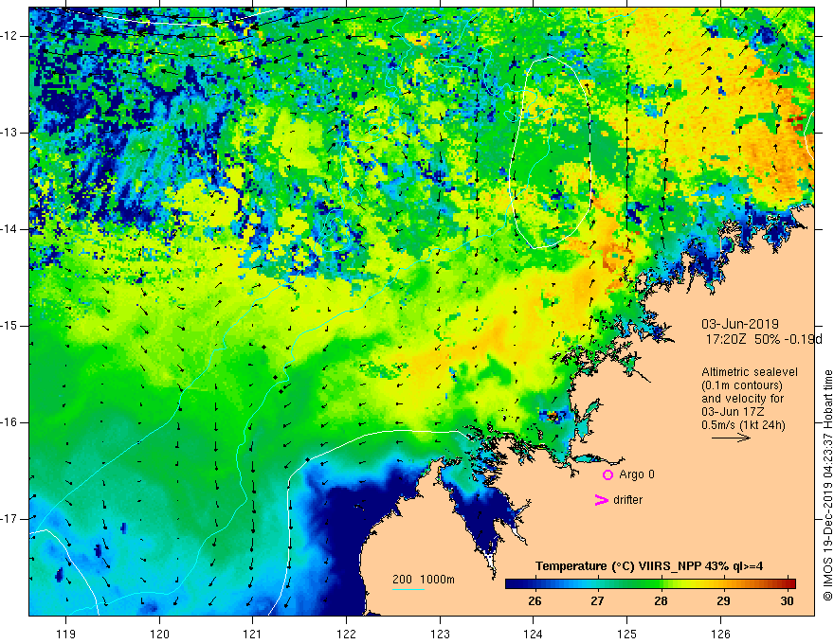This screenshot has width=834, height=644.
Task: Click the "Altimetric sealevel" caption line
Action: pyautogui.click(x=750, y=372)
